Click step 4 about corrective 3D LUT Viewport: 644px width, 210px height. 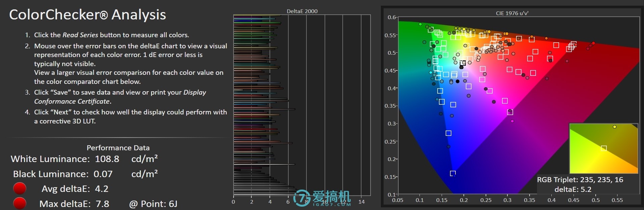(126, 116)
